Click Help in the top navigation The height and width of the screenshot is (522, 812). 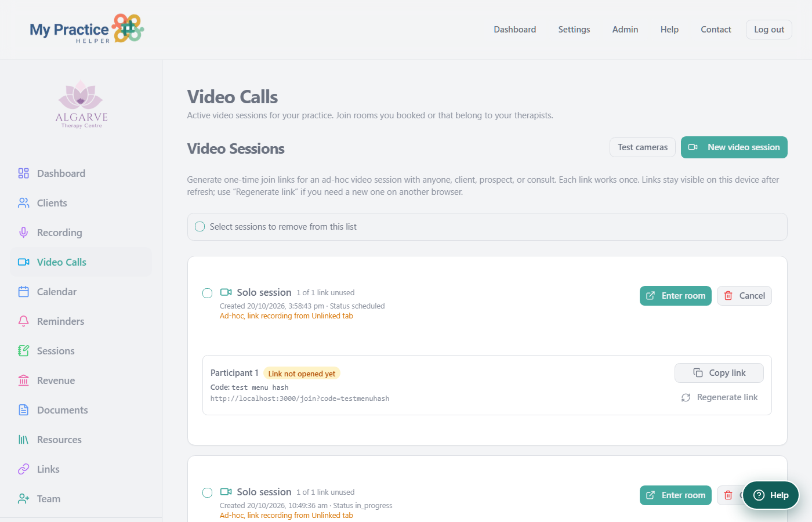(669, 30)
